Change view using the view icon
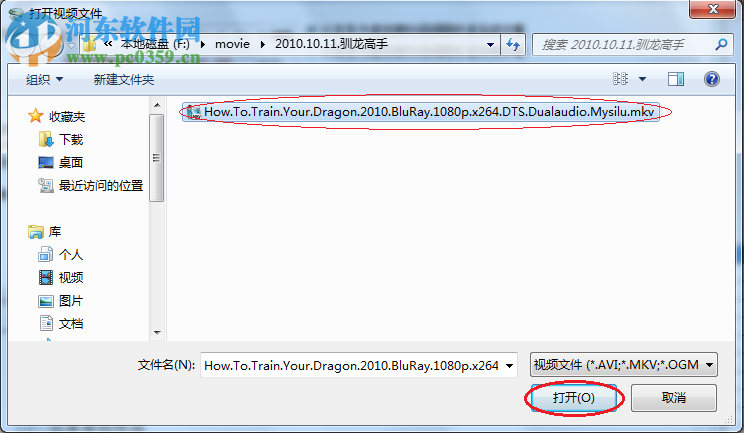The image size is (744, 433). pyautogui.click(x=620, y=79)
